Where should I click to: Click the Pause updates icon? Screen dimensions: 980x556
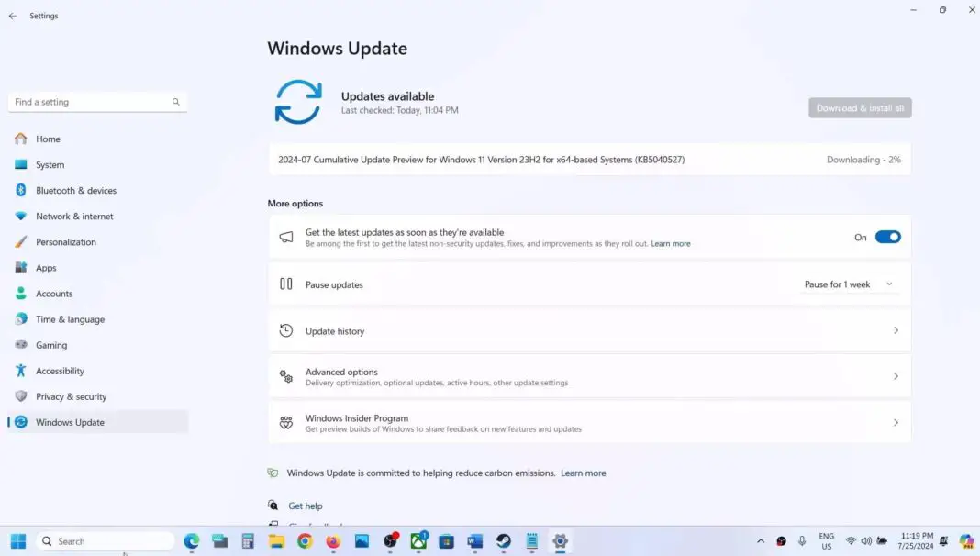[x=285, y=284]
